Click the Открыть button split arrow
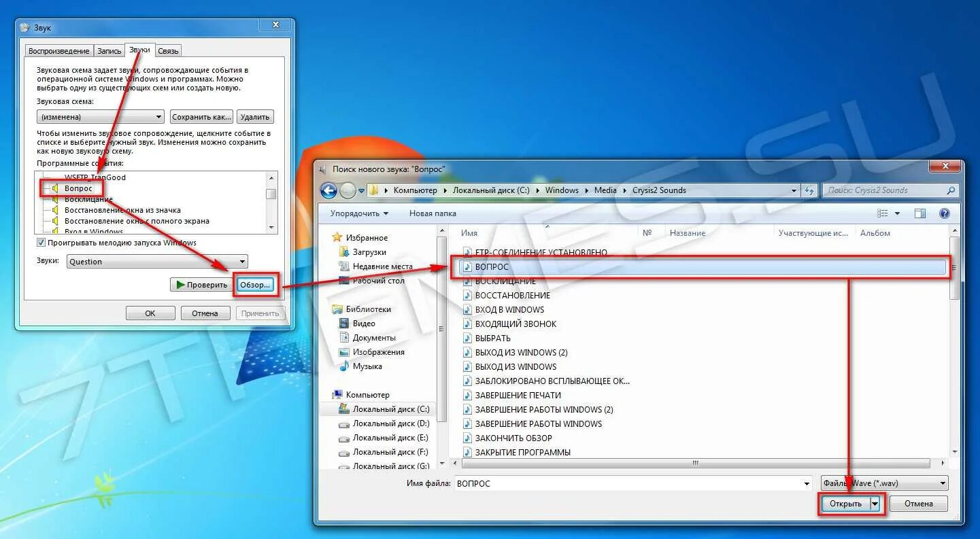 pyautogui.click(x=875, y=504)
